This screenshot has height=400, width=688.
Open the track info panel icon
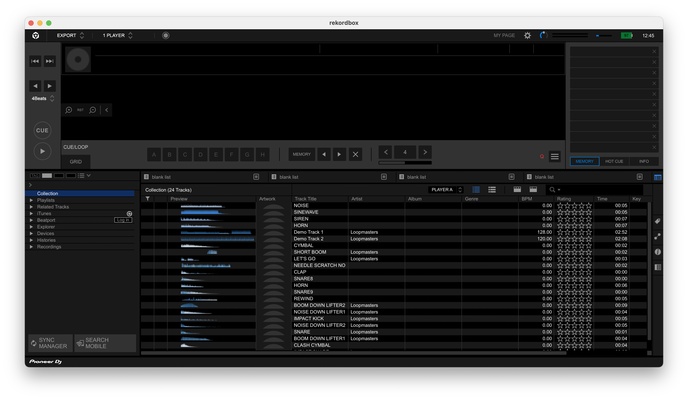657,252
